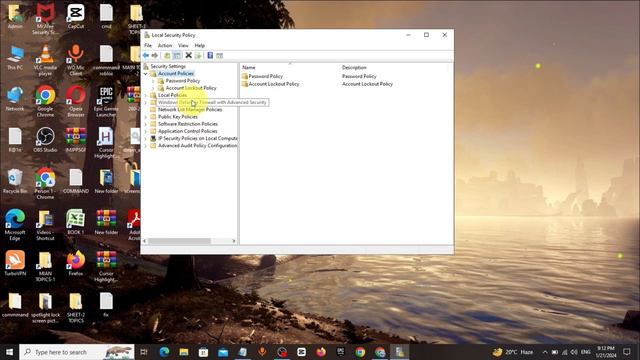This screenshot has width=640, height=360.
Task: Open CapCut from the taskbar
Action: tap(302, 352)
